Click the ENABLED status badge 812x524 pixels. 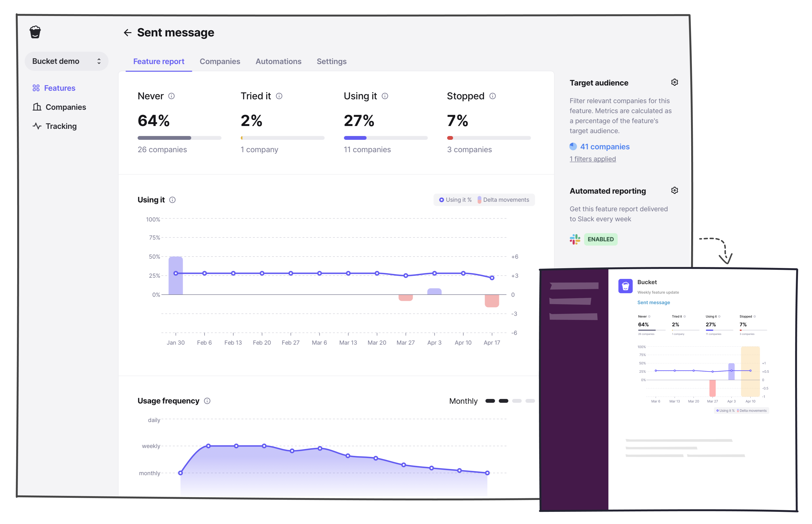tap(600, 240)
